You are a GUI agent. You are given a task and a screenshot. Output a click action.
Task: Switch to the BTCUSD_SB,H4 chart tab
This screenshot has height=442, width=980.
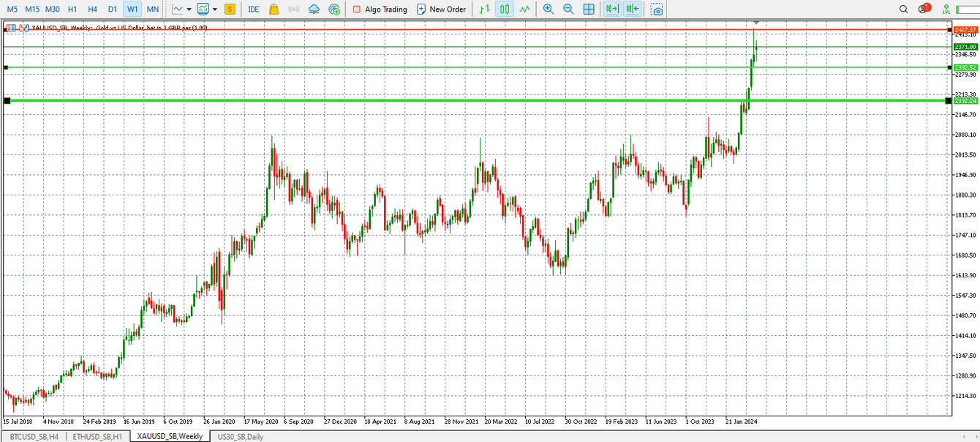click(34, 437)
